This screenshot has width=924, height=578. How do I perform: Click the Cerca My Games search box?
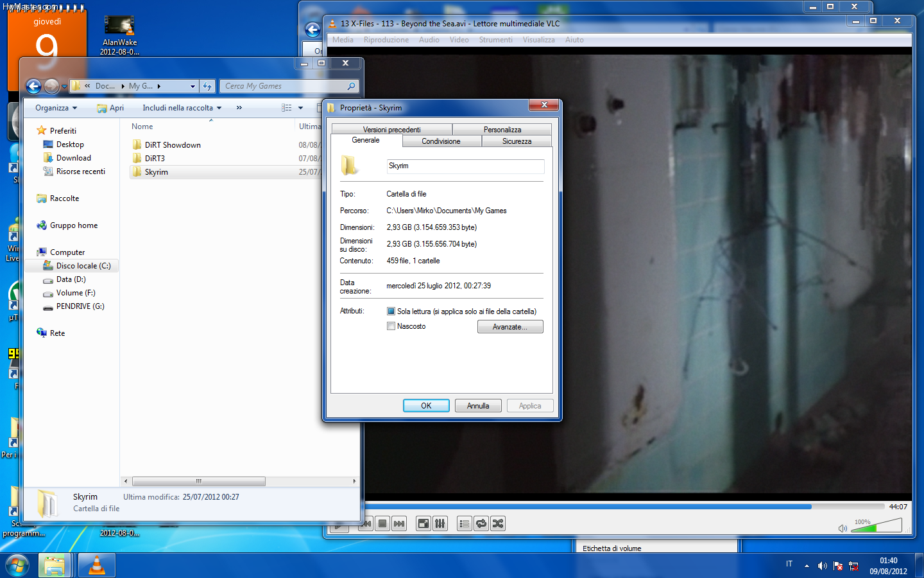(289, 86)
